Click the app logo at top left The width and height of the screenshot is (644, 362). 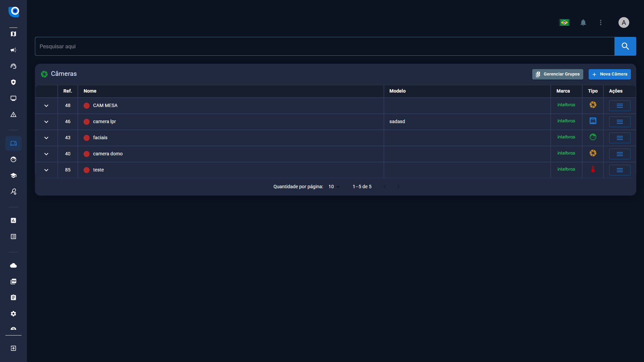point(14,11)
